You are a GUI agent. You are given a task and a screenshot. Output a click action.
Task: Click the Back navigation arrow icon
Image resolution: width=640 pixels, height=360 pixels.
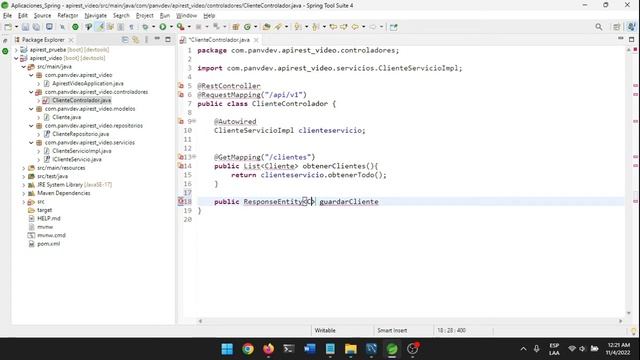click(x=356, y=27)
